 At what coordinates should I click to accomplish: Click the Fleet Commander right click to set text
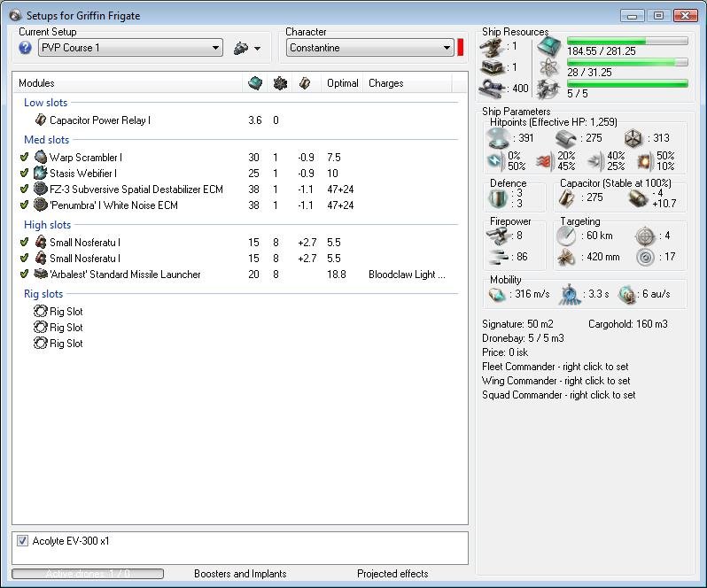pos(555,367)
